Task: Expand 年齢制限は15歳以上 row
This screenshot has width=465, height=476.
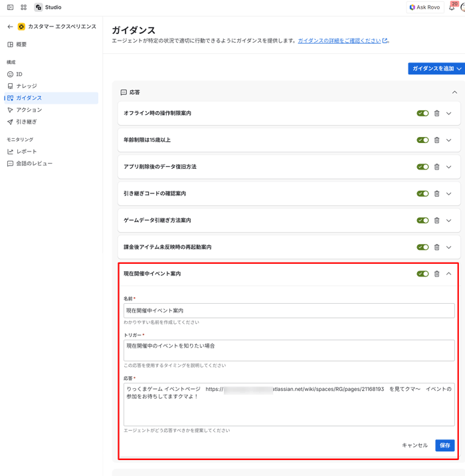Action: [449, 140]
